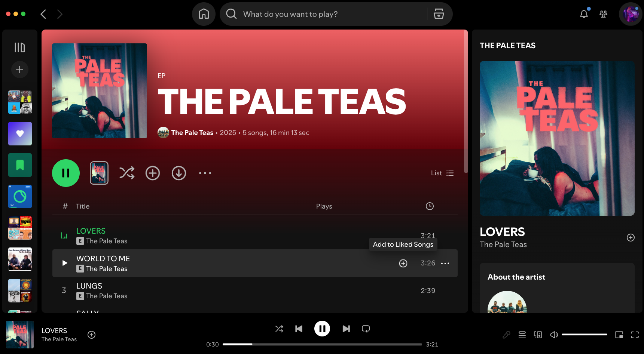Open the Queue view
This screenshot has width=644, height=354.
point(522,335)
